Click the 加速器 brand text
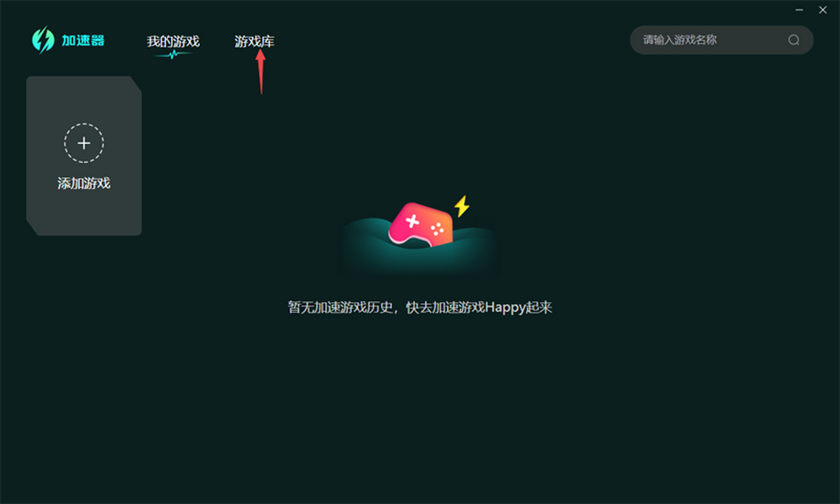The image size is (840, 504). (x=83, y=40)
